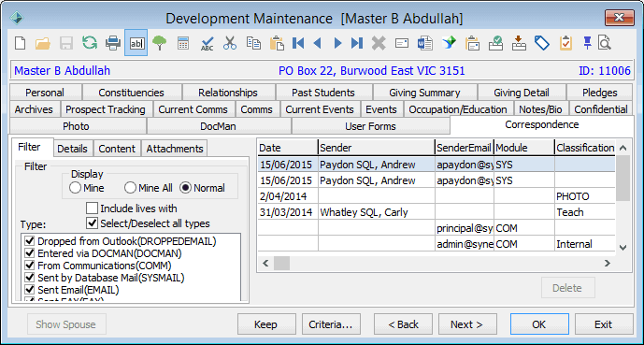
Task: Go to last record icon
Action: click(x=357, y=43)
